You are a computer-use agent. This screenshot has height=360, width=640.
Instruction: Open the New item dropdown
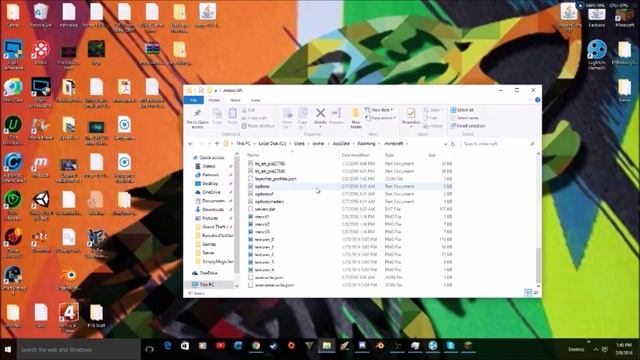(379, 110)
